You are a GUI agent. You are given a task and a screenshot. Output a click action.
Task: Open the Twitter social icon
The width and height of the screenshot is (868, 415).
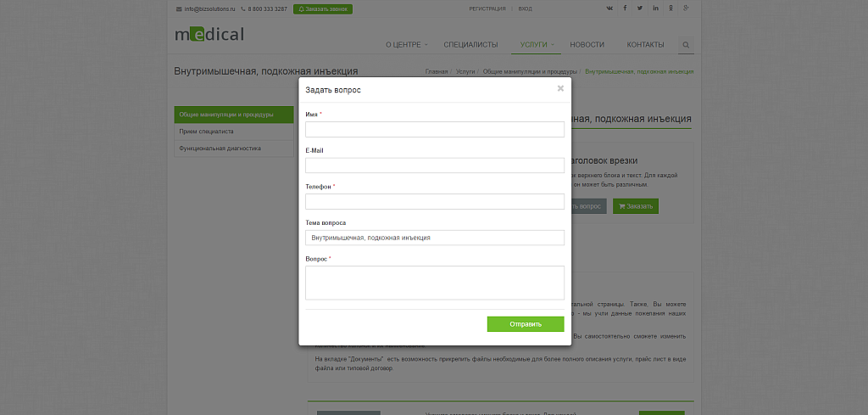(640, 8)
